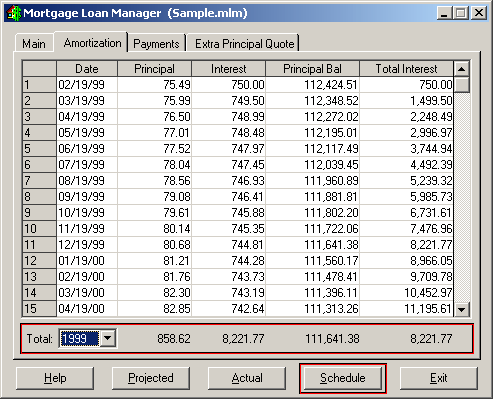Click the Total row principal balance 111,641.38

332,339
